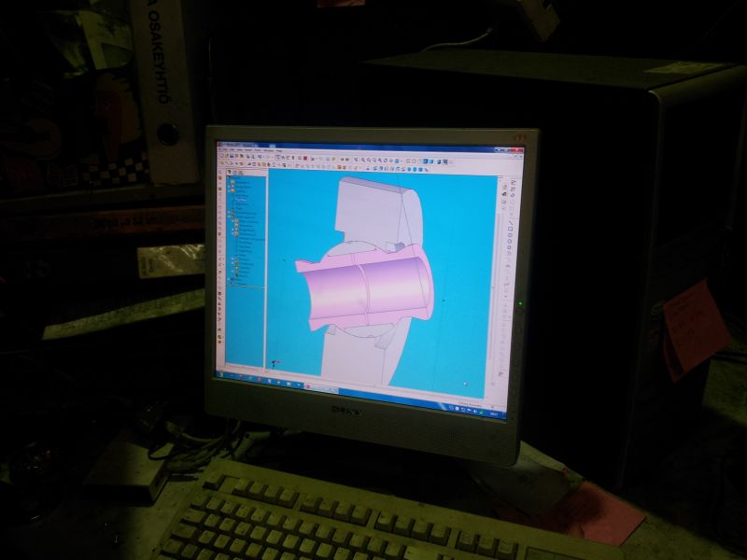
Task: Click the Windows Start button on the taskbar
Action: pyautogui.click(x=221, y=372)
